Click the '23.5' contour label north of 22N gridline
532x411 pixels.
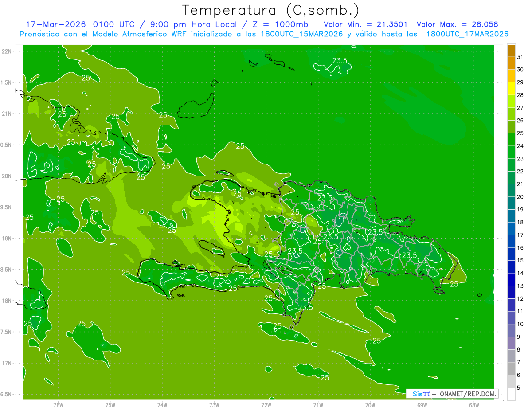(340, 60)
